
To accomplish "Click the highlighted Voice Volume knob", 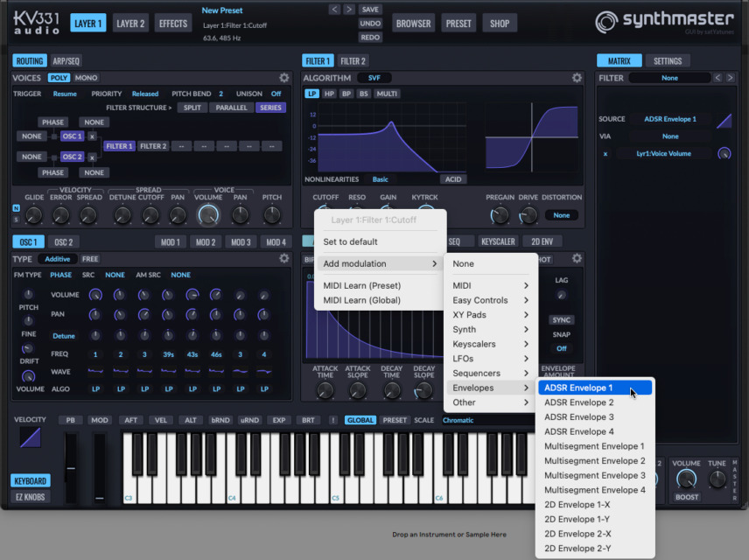I will [208, 215].
